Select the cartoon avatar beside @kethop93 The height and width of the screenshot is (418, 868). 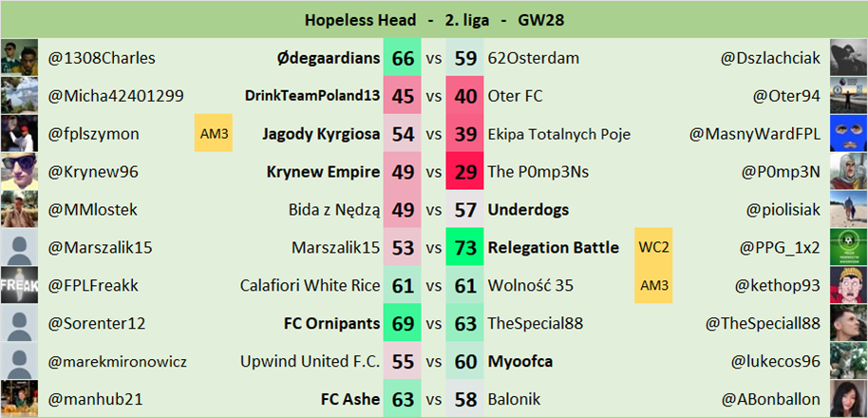tap(848, 285)
